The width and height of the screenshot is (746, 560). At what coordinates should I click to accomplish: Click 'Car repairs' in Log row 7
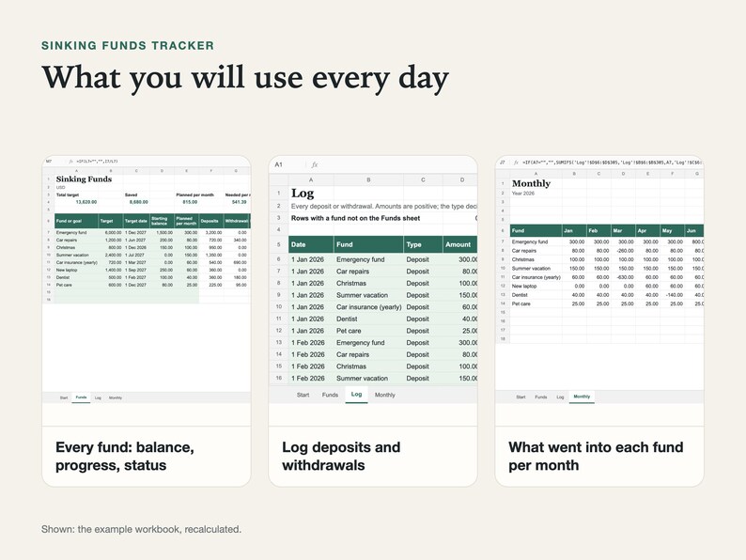coord(352,272)
